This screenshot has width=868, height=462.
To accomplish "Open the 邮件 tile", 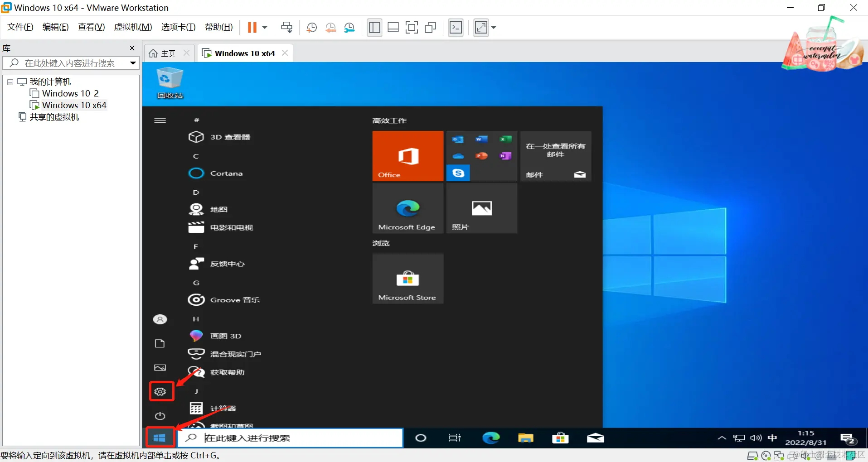I will (x=556, y=156).
